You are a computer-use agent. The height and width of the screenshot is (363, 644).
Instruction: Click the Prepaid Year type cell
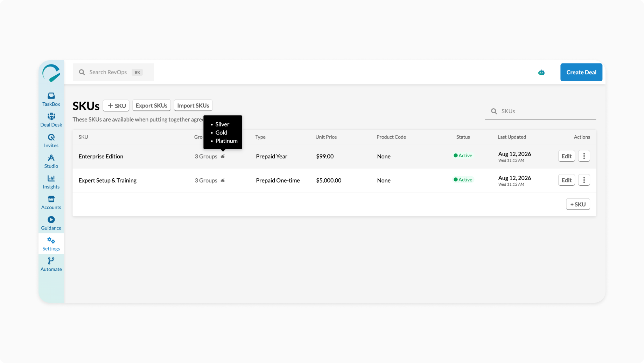click(x=272, y=156)
